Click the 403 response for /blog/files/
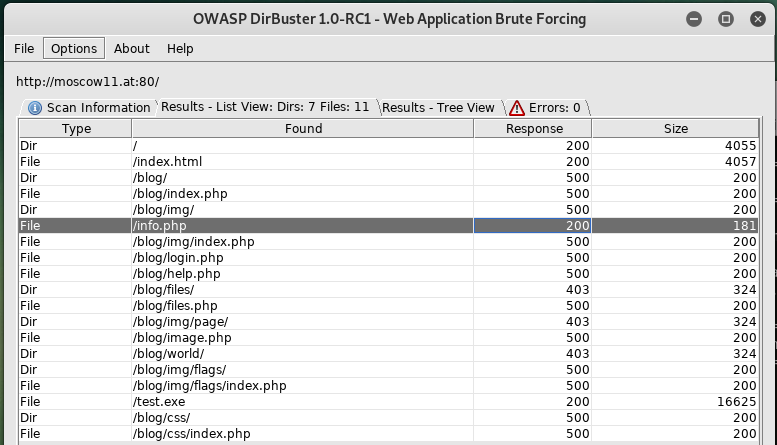This screenshot has height=445, width=777. [533, 289]
